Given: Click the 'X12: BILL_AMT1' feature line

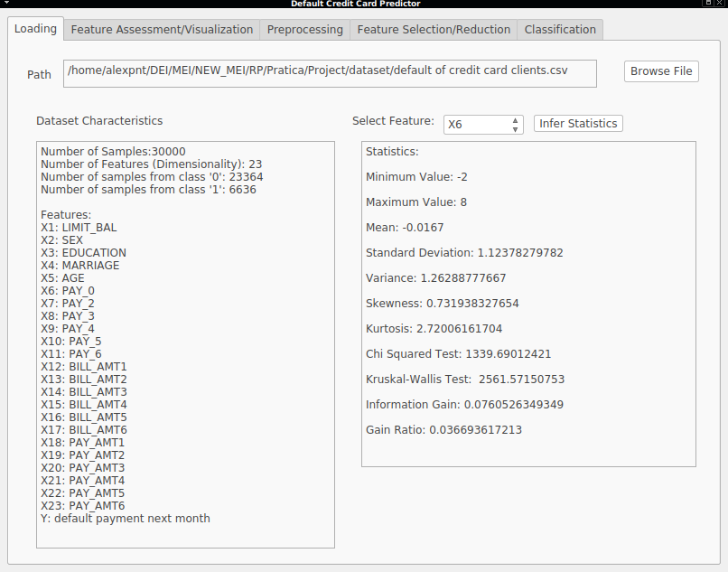Looking at the screenshot, I should point(84,367).
